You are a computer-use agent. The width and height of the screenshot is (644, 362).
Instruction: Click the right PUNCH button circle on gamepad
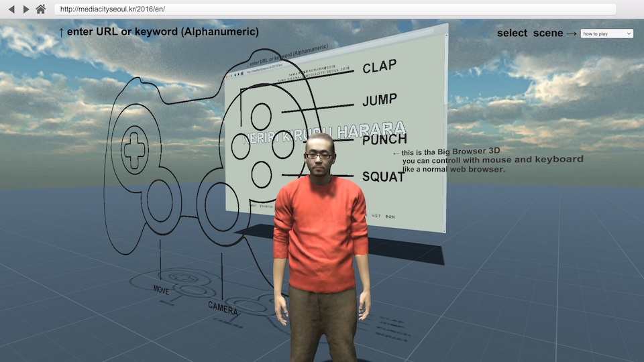(x=283, y=145)
